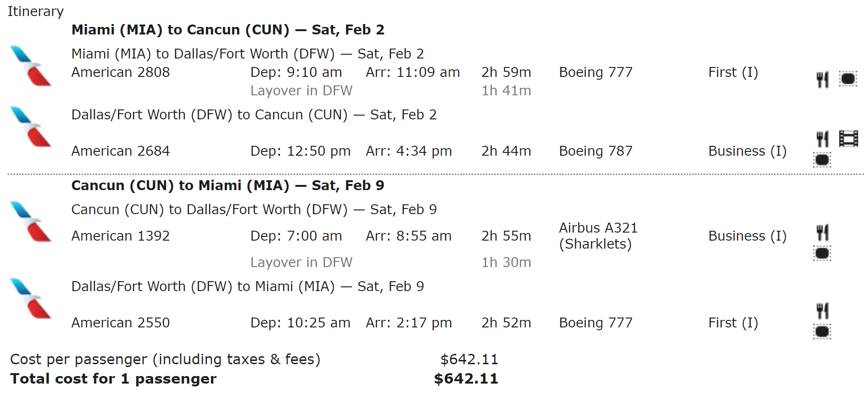The image size is (868, 393).
Task: Click the 1h 41m layover duration
Action: 506,91
